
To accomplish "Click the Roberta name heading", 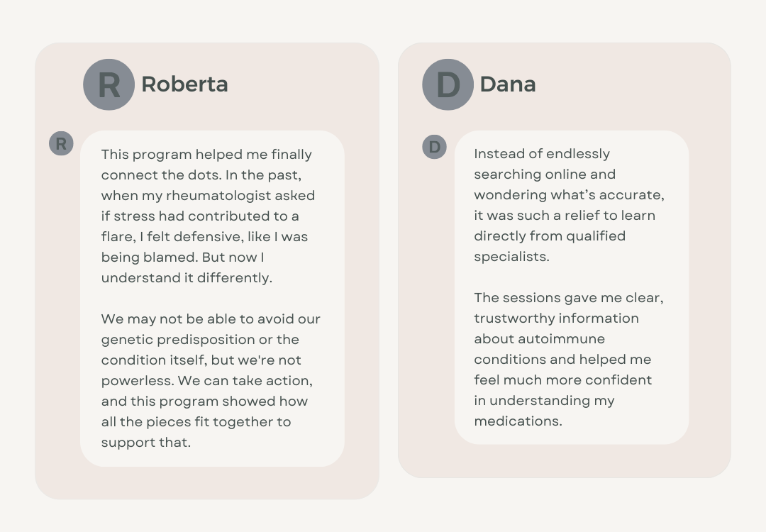I will tap(184, 84).
